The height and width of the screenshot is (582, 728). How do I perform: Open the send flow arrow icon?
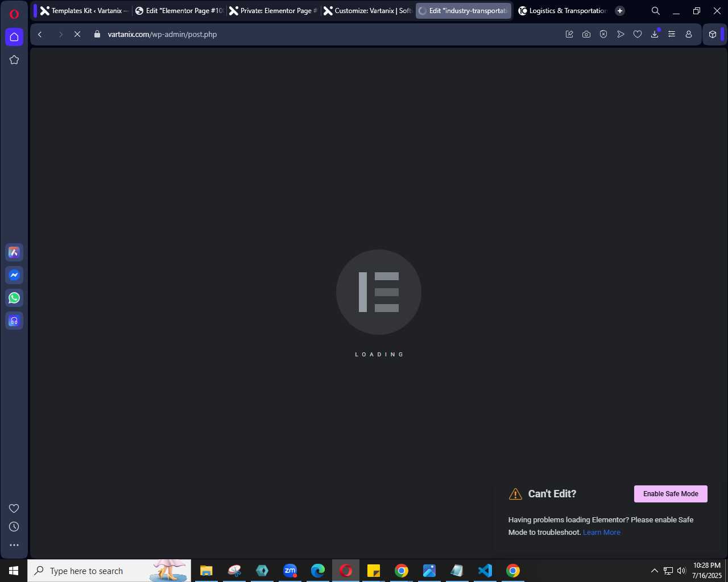[x=621, y=34]
